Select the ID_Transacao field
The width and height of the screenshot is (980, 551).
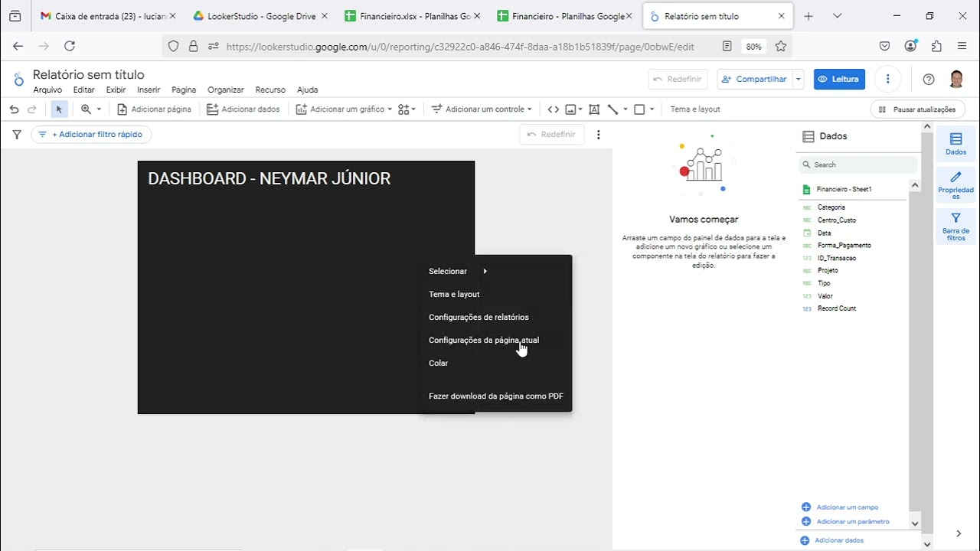(x=837, y=258)
